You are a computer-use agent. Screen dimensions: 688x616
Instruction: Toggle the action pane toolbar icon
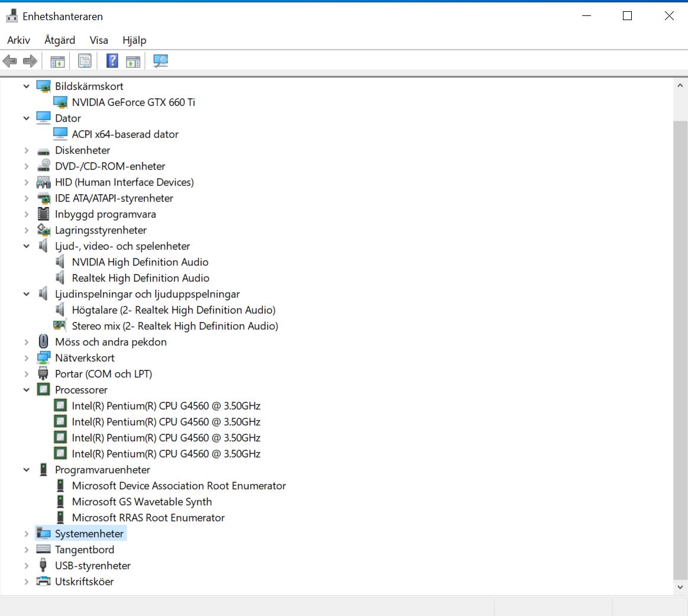[133, 61]
